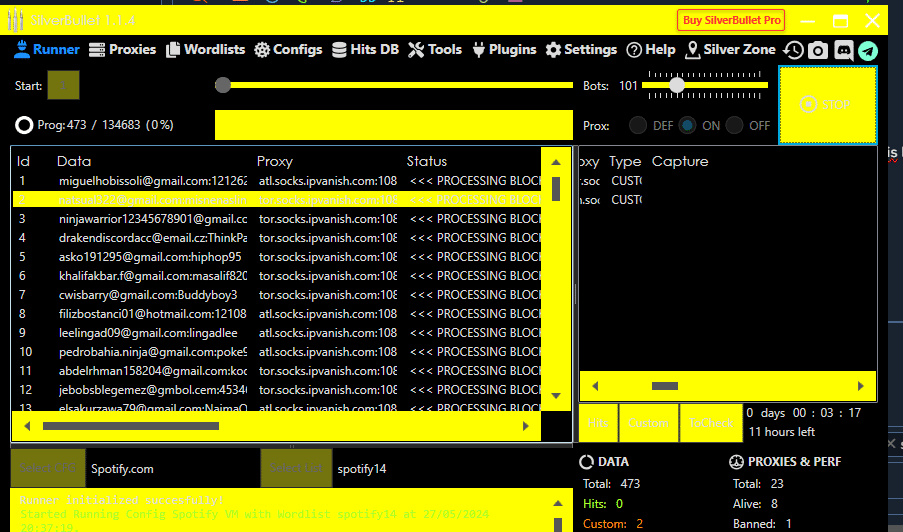Open the Discord icon link

pos(843,50)
